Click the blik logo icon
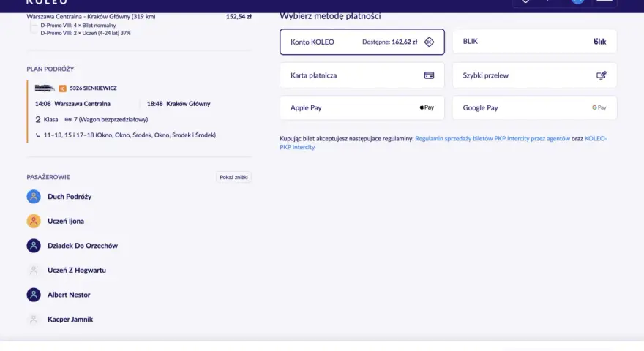The width and height of the screenshot is (644, 351). click(x=599, y=42)
